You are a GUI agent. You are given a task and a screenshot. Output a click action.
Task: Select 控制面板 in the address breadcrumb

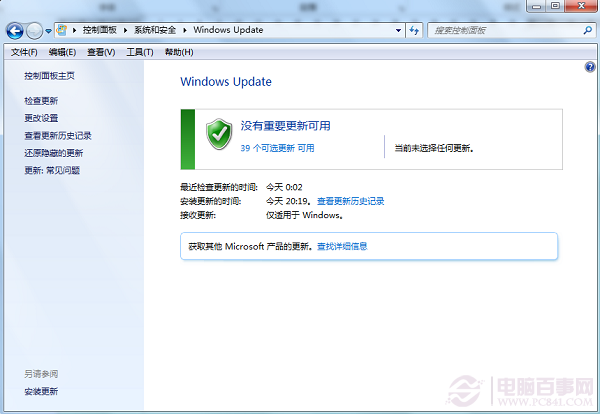click(99, 30)
